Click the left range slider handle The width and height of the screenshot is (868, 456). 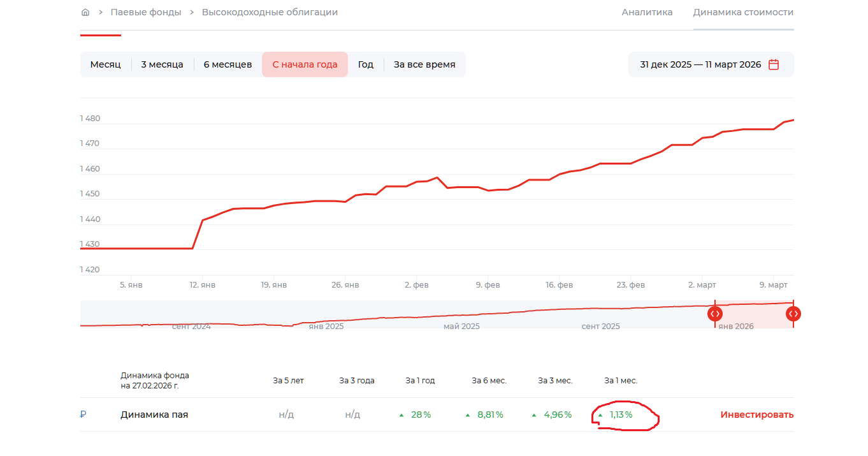715,314
